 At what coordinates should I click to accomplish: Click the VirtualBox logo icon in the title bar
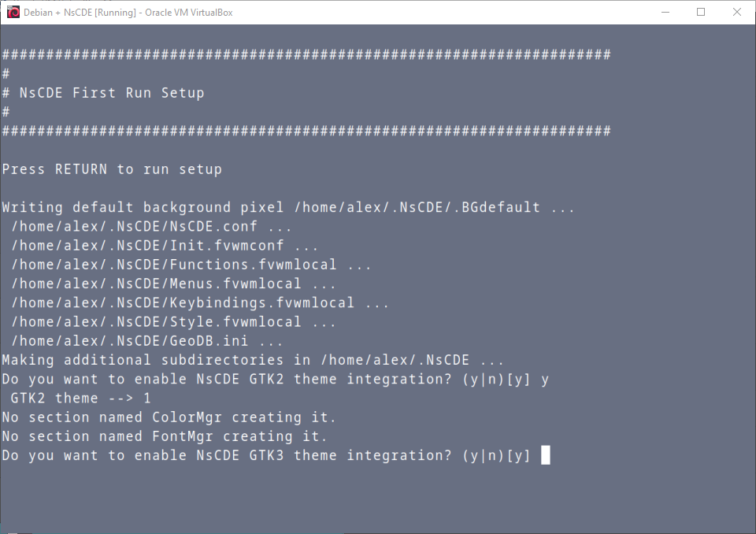pos(11,12)
